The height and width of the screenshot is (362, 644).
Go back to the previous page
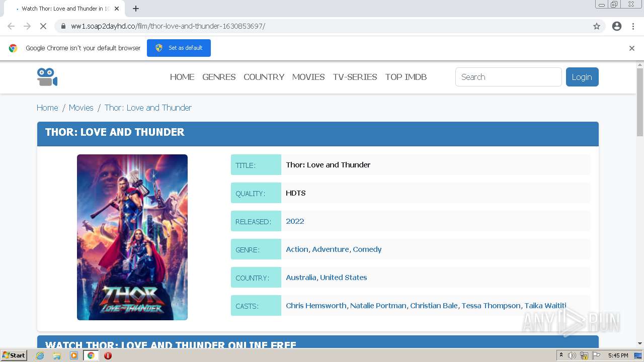point(11,26)
